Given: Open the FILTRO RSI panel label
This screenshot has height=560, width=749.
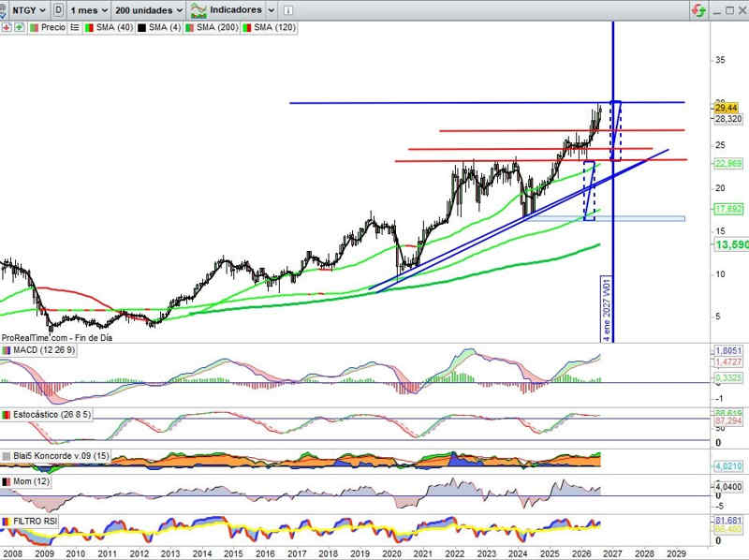Looking at the screenshot, I should (35, 521).
